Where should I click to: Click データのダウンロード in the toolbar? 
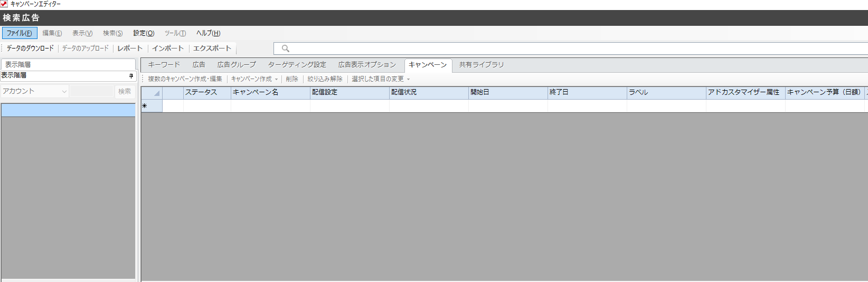[x=30, y=48]
